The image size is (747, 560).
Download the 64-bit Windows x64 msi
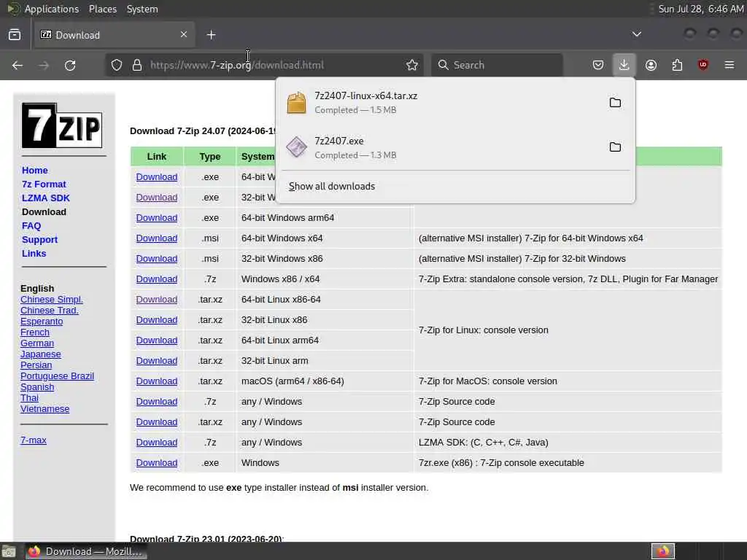point(157,238)
